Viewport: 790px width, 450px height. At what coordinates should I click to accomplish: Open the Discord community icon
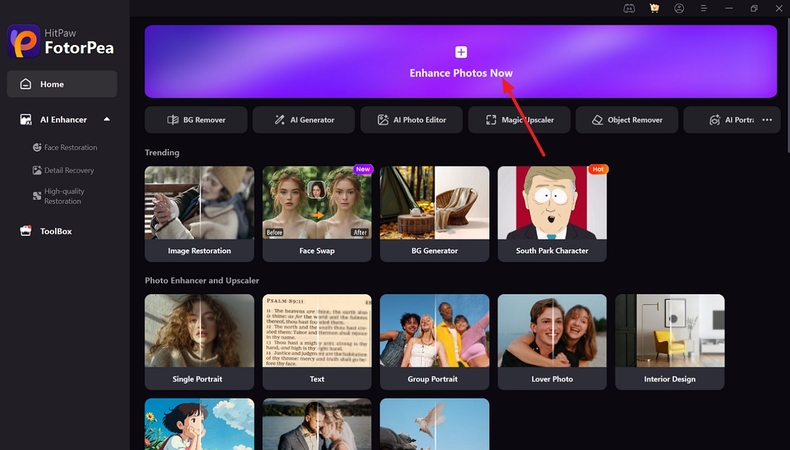629,9
